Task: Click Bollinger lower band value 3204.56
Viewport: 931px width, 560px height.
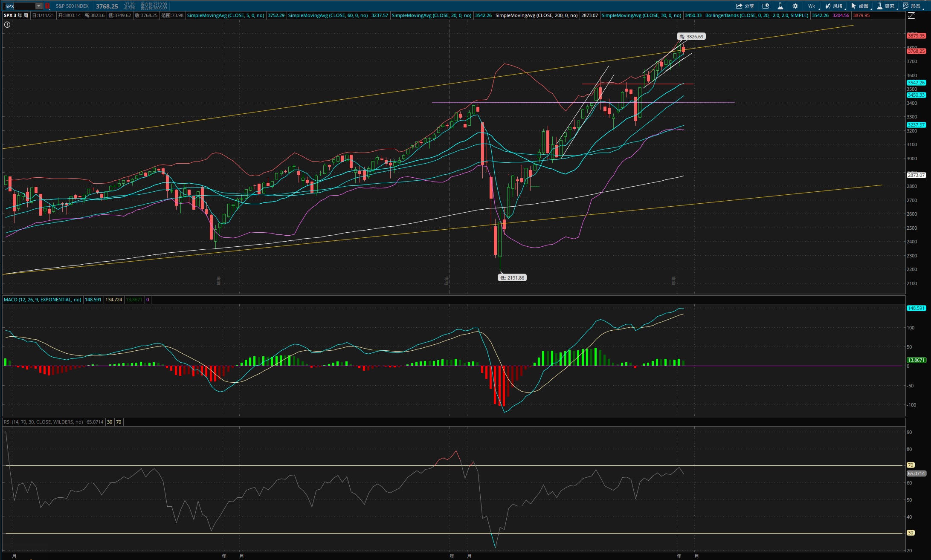Action: point(841,15)
